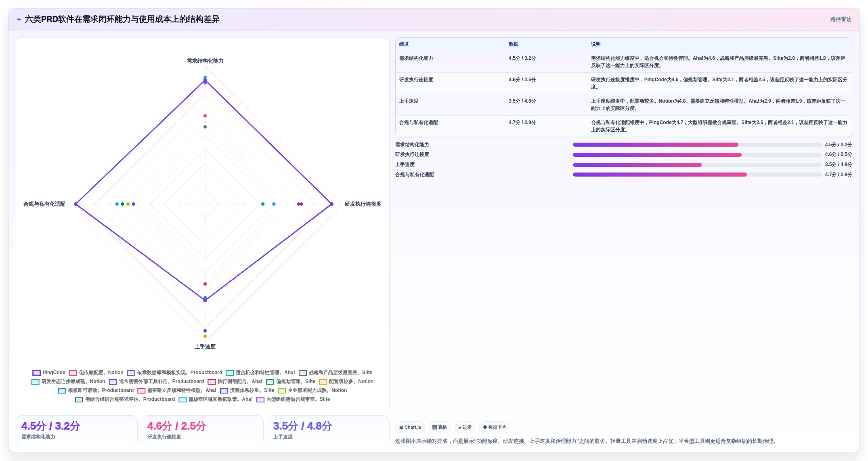Toggle the 需结合组织合规要求评估。Productboard legend item
The height and width of the screenshot is (461, 868).
tap(125, 399)
